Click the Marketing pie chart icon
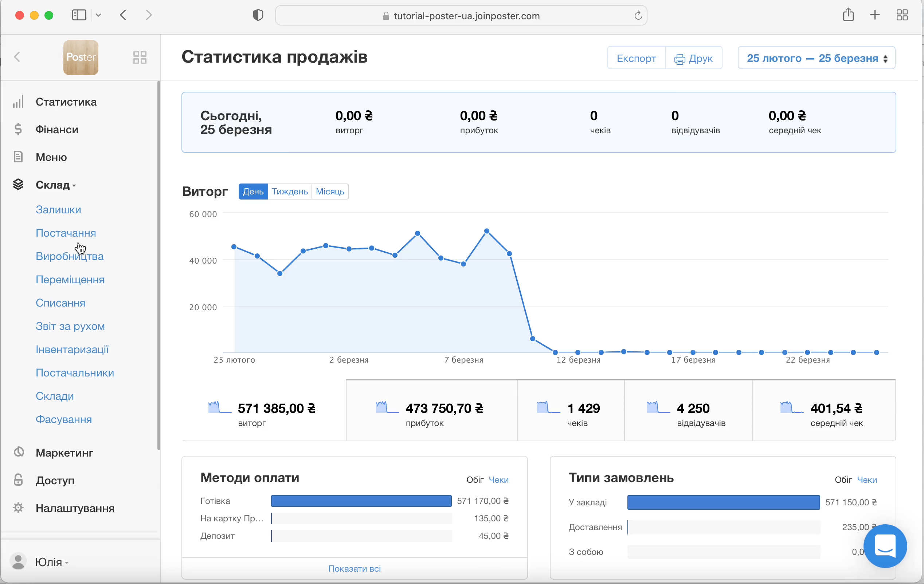Screen dimensions: 924x584 (x=19, y=453)
